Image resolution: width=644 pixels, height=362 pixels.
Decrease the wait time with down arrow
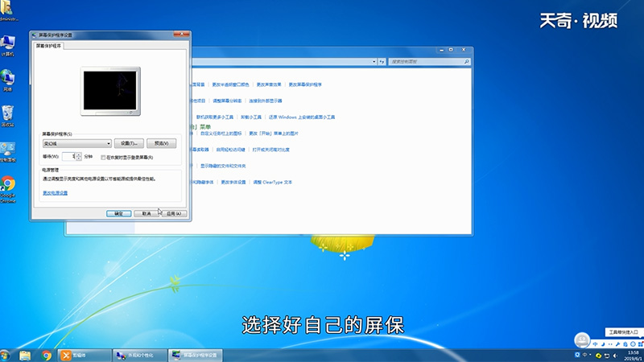(x=78, y=158)
